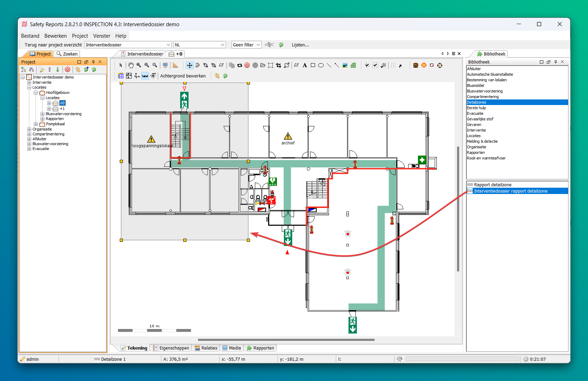588x381 pixels.
Task: Select the hand pan tool
Action: coord(131,65)
